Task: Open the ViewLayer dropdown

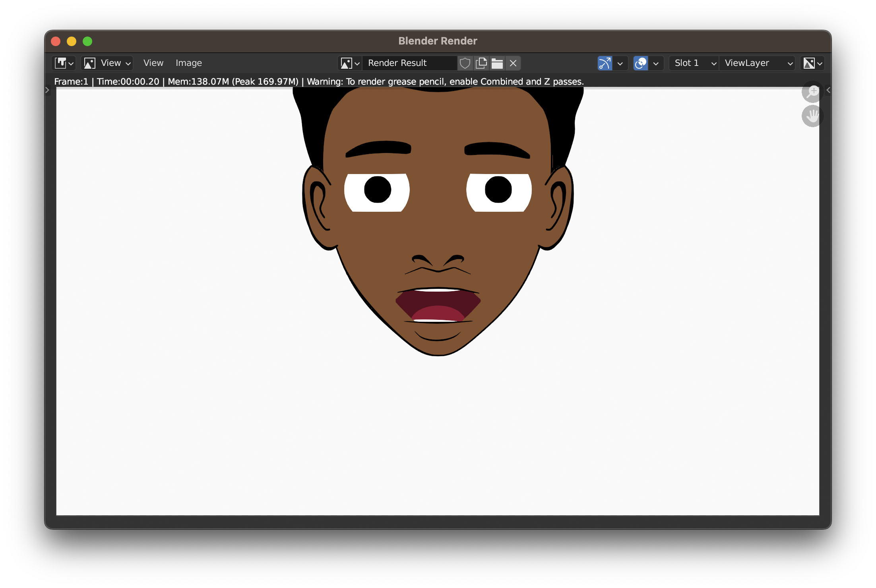Action: [x=758, y=63]
